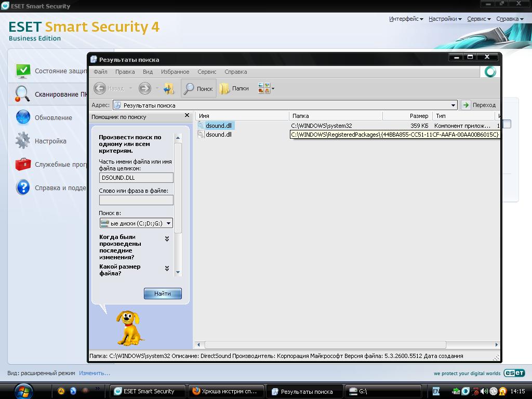532x399 pixels.
Task: Sort results by Размер column header
Action: pyautogui.click(x=407, y=116)
